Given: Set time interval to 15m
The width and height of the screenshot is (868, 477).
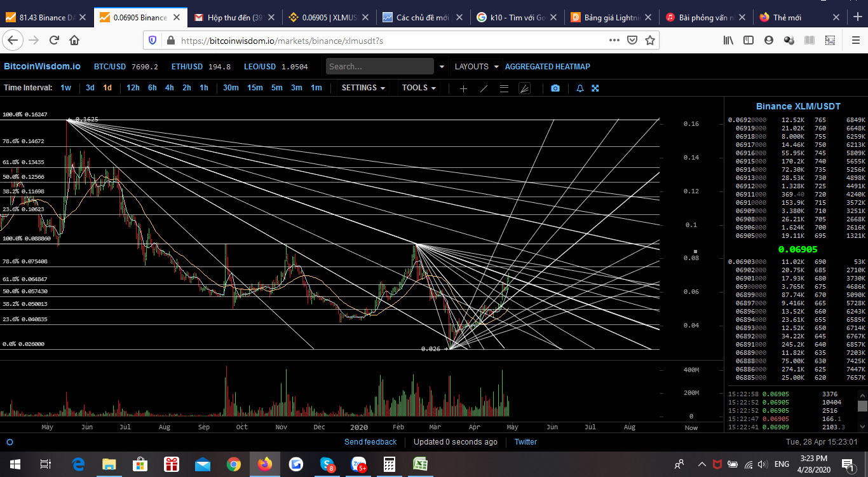Looking at the screenshot, I should tap(255, 88).
